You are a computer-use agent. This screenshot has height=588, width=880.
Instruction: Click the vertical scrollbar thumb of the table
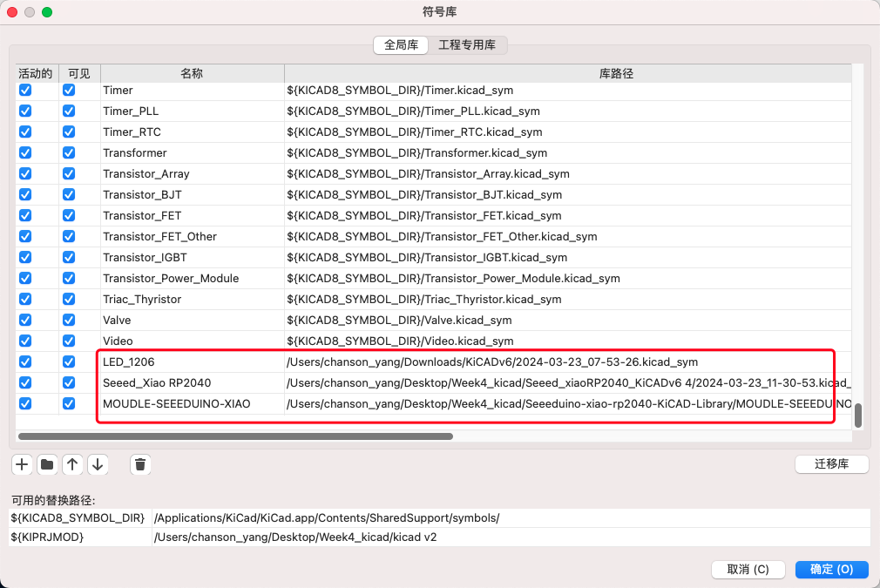coord(857,416)
